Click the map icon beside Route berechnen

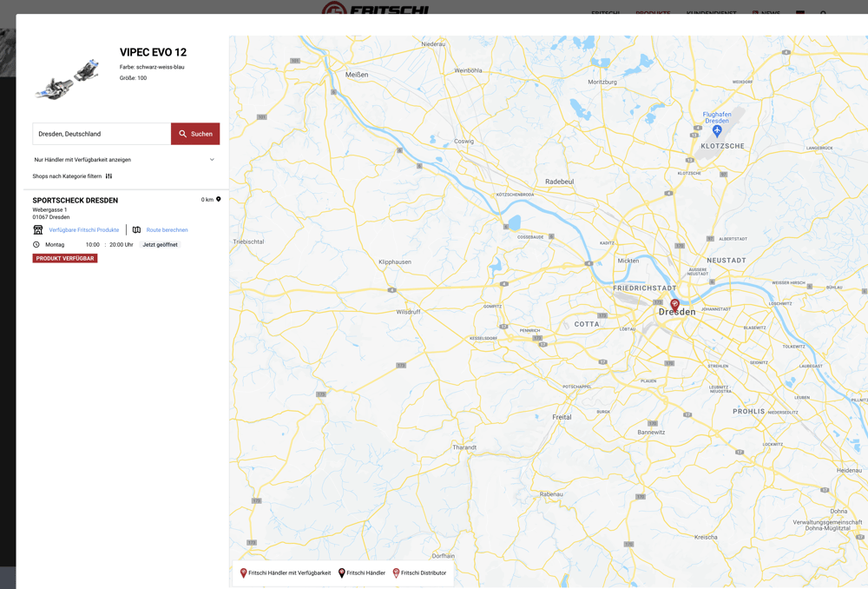137,230
